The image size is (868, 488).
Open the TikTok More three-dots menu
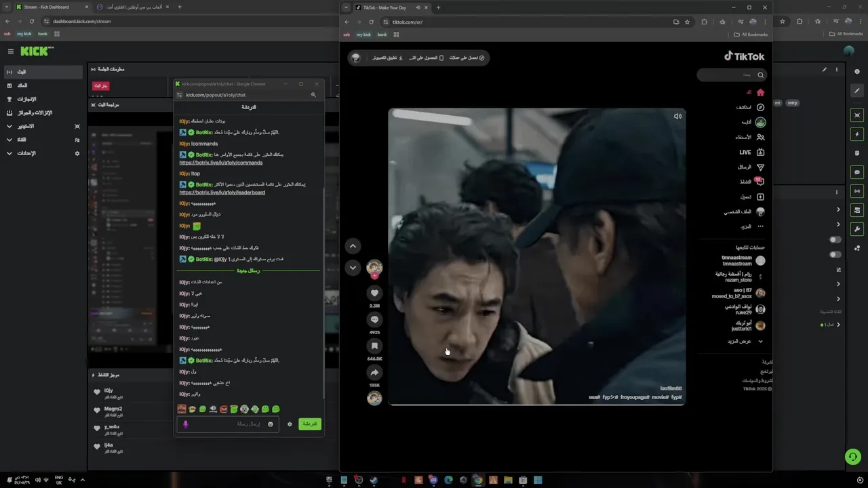point(760,226)
